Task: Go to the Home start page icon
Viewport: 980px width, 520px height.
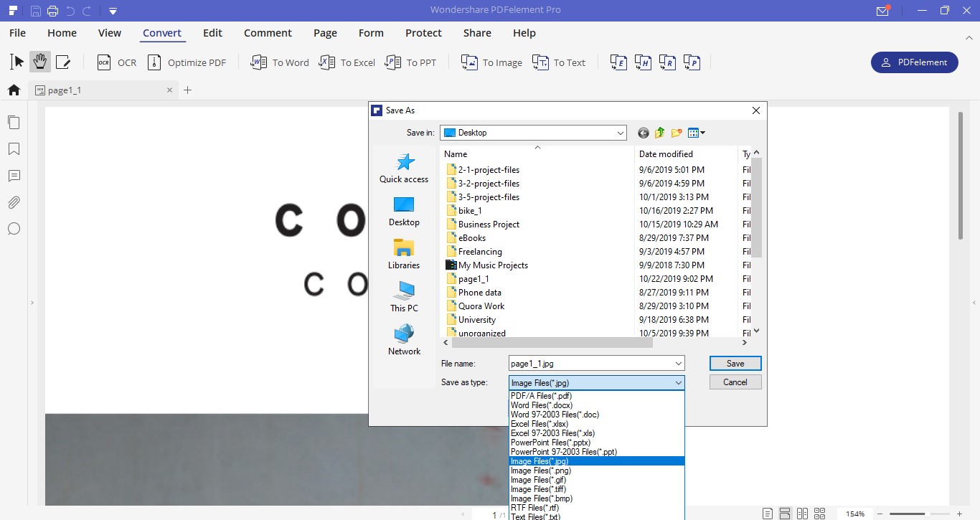Action: 14,90
